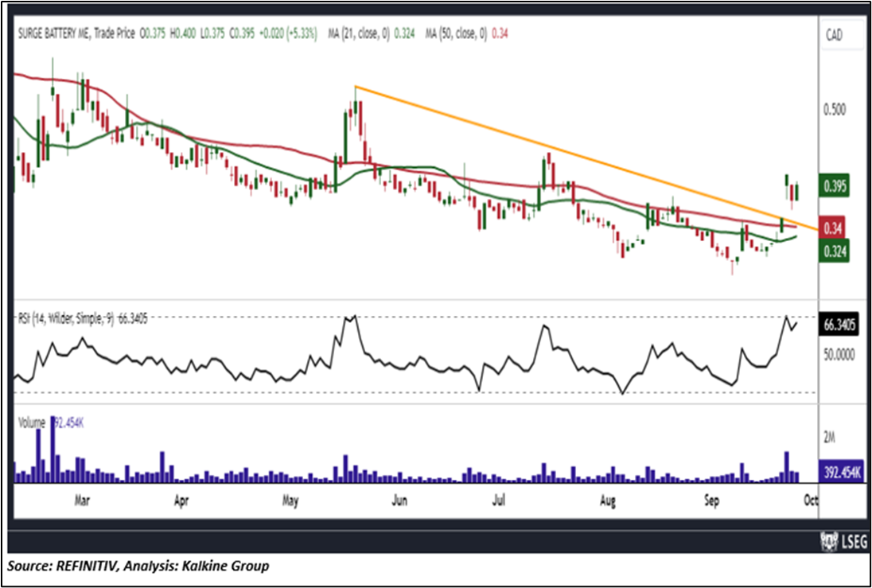Click the C0.395 close value in header
The height and width of the screenshot is (588, 872).
pos(242,34)
